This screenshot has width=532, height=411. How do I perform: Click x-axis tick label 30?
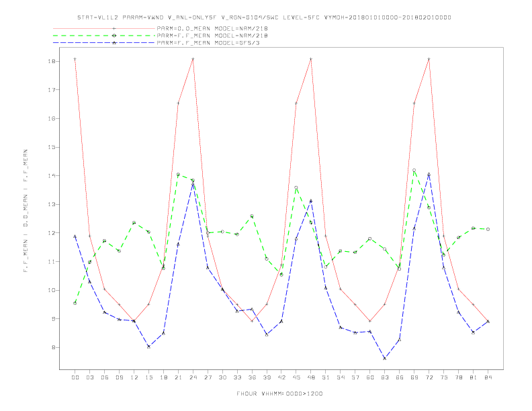(x=222, y=377)
